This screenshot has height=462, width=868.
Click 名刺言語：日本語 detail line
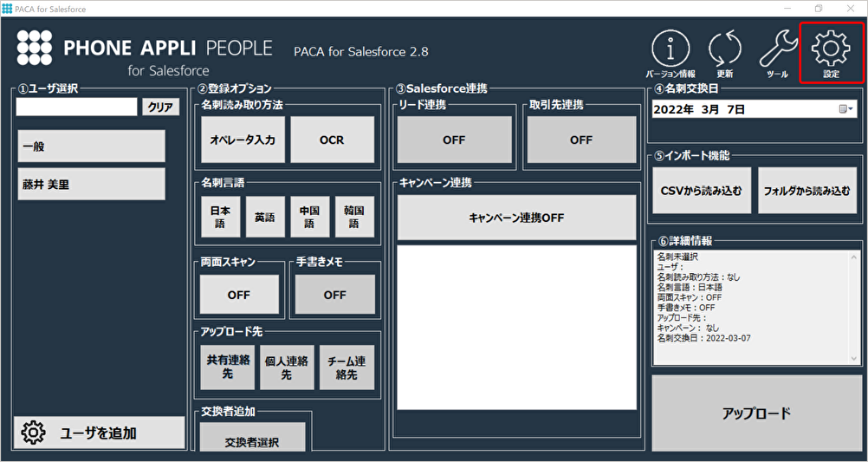[690, 288]
